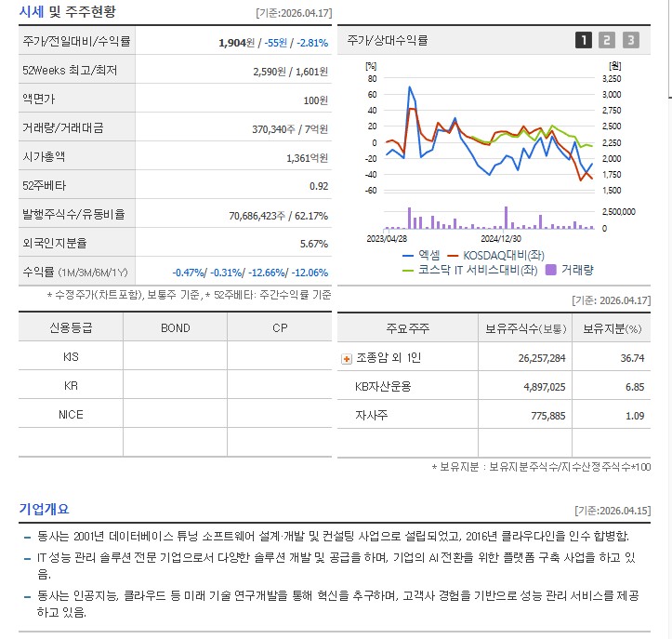Click the trading volume bar chart

(490, 218)
